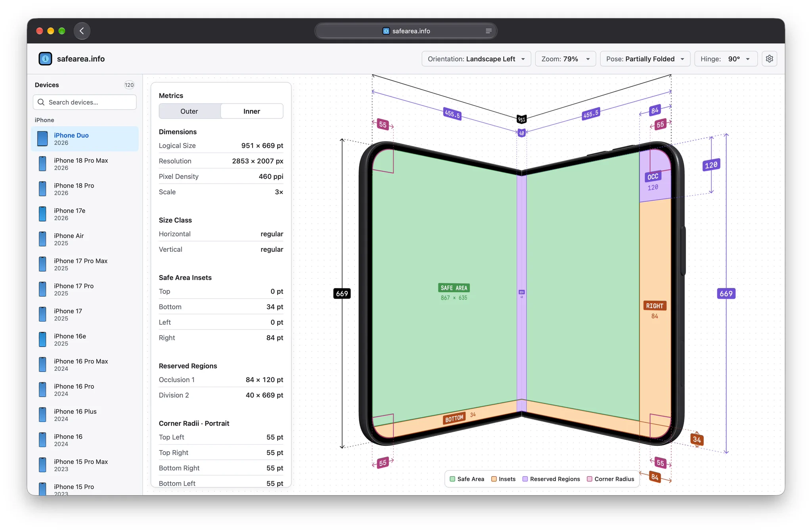Click the OCC occlusion label on device
This screenshot has height=531, width=812.
653,176
